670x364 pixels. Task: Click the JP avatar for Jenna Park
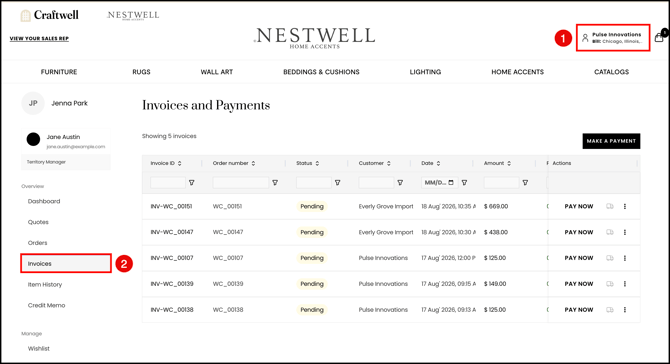click(x=33, y=103)
